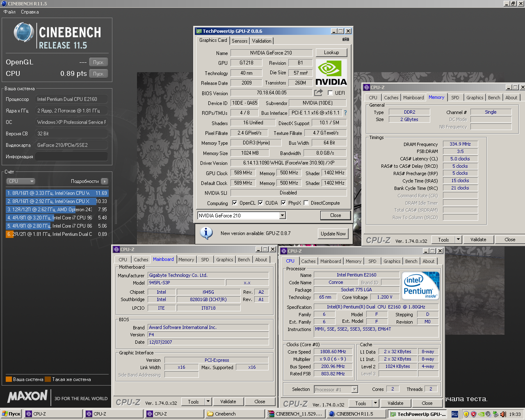Click the BIOS save/share arrow icon in GPU-Z
This screenshot has width=525, height=420.
319,93
